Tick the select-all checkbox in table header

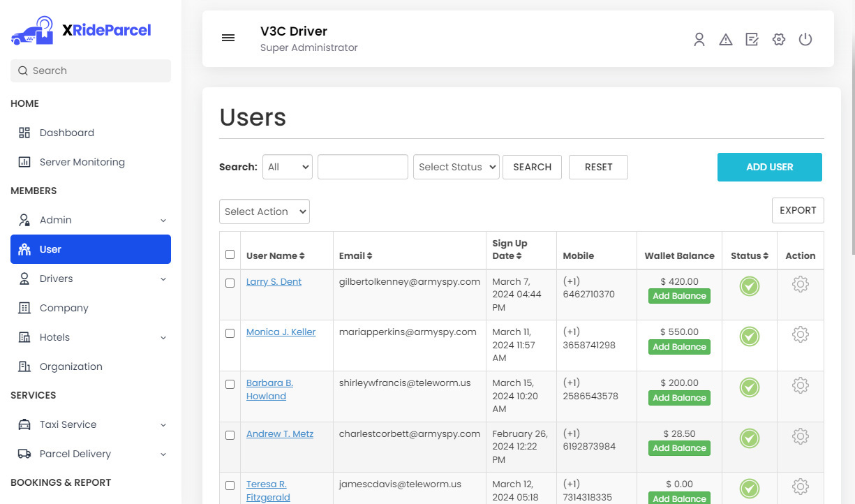coord(230,255)
